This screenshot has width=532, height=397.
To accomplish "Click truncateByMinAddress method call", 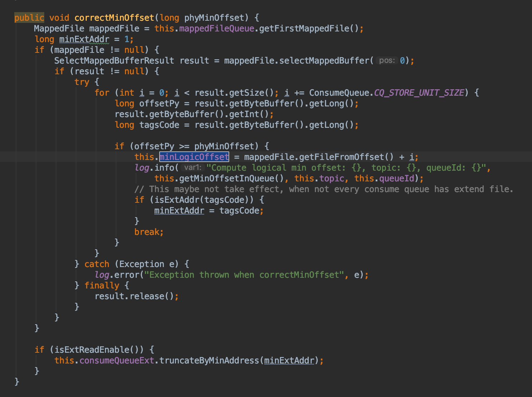I will (x=209, y=361).
